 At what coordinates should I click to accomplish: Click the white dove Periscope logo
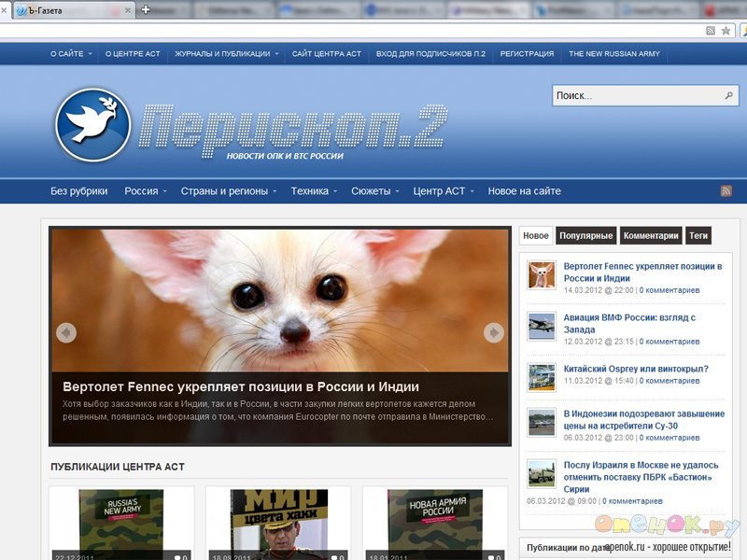tap(92, 125)
